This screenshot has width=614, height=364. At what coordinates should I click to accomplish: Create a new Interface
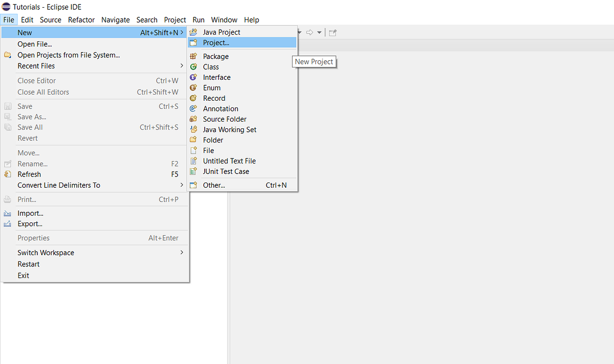pos(216,77)
